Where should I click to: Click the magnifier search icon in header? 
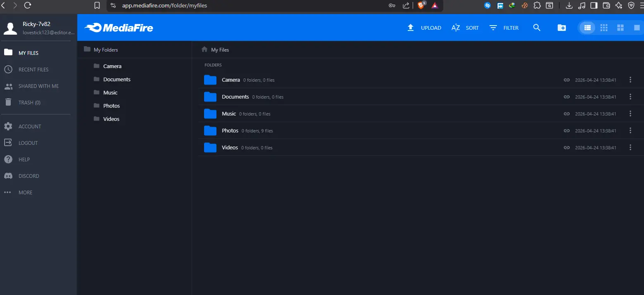coord(537,28)
